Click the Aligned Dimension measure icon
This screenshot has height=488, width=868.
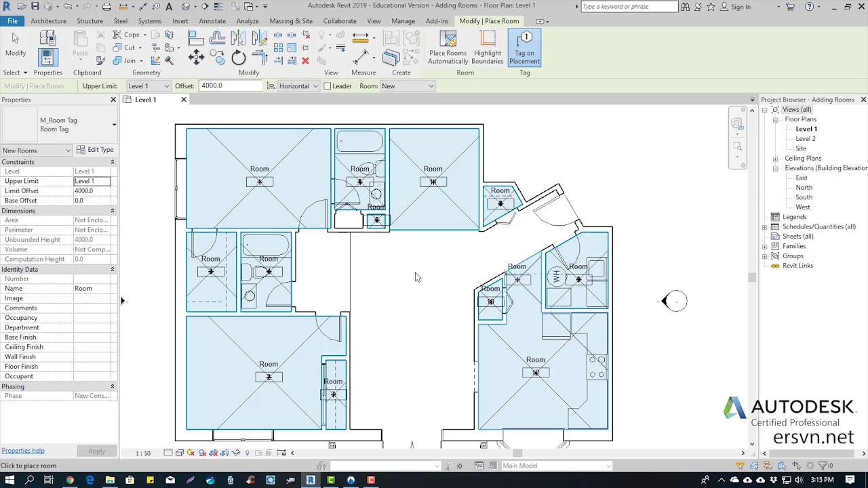[x=361, y=57]
